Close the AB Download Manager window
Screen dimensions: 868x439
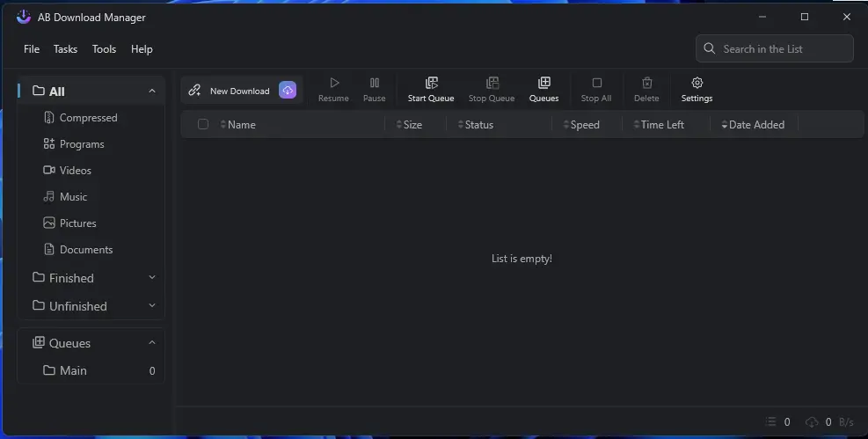coord(846,18)
